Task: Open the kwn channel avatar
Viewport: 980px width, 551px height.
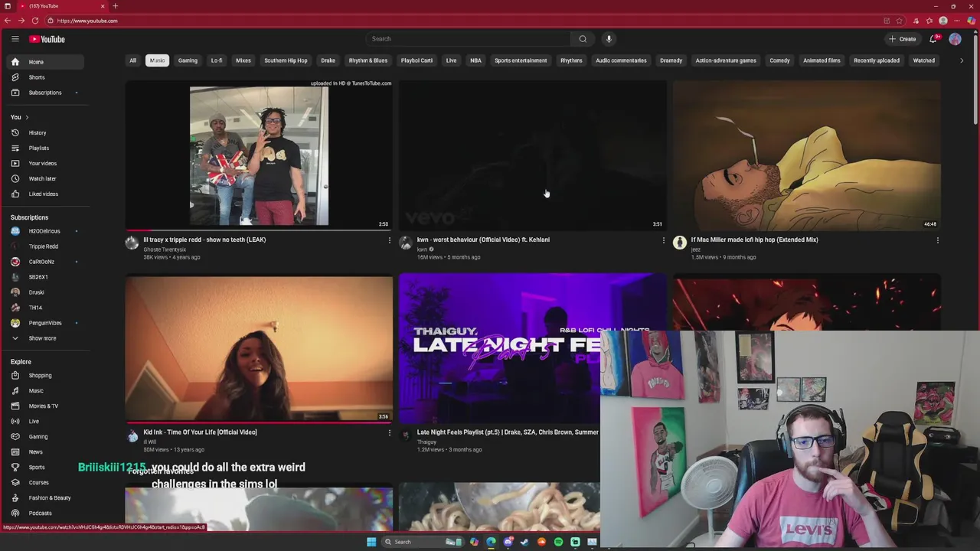Action: [406, 243]
